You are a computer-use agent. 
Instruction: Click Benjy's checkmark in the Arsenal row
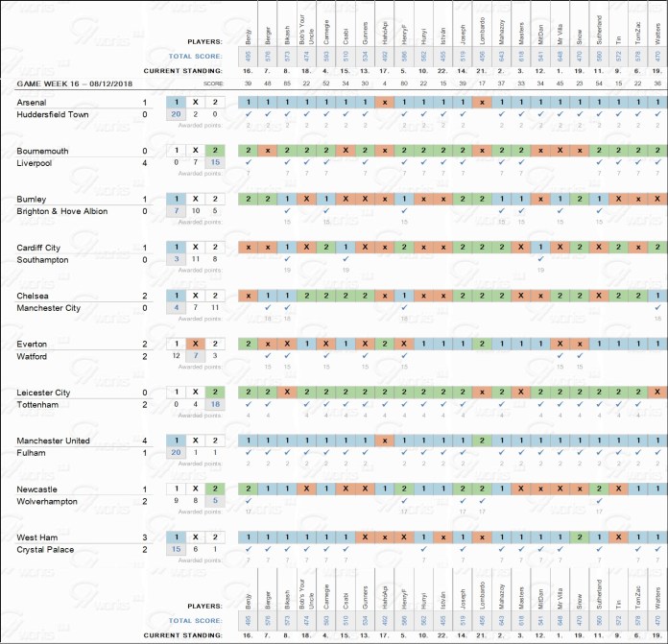point(248,114)
